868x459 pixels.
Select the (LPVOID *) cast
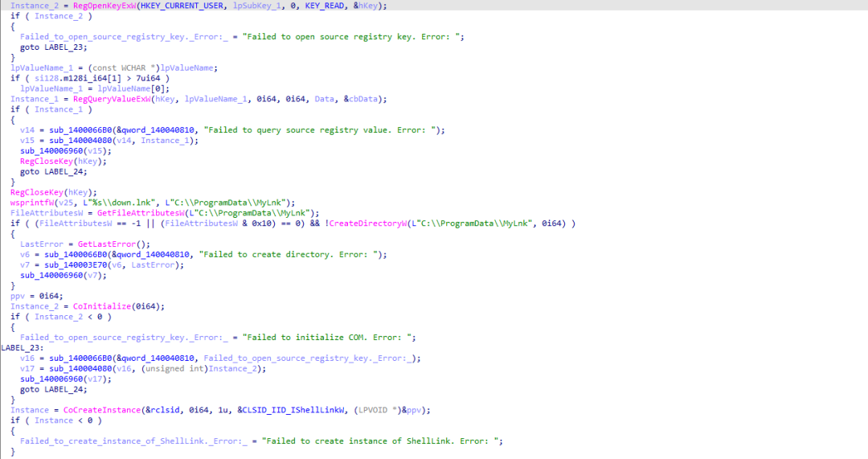[x=378, y=410]
